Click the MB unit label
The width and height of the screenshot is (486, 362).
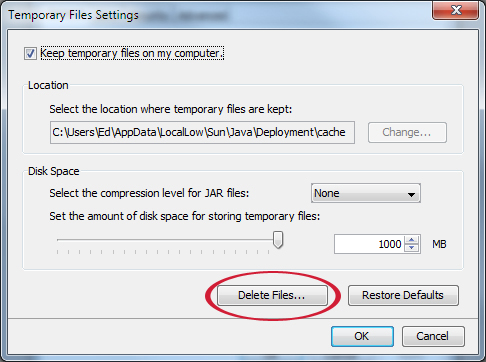coord(439,244)
